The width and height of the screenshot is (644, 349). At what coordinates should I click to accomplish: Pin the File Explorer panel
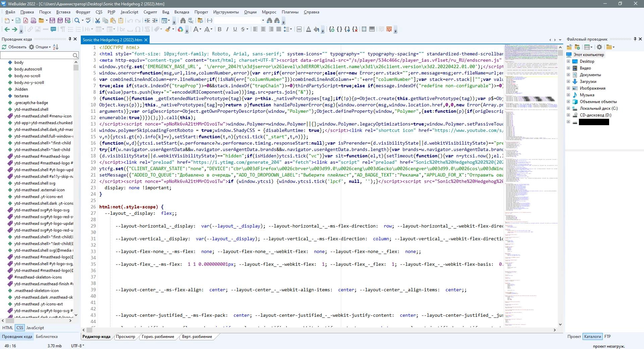(x=635, y=39)
